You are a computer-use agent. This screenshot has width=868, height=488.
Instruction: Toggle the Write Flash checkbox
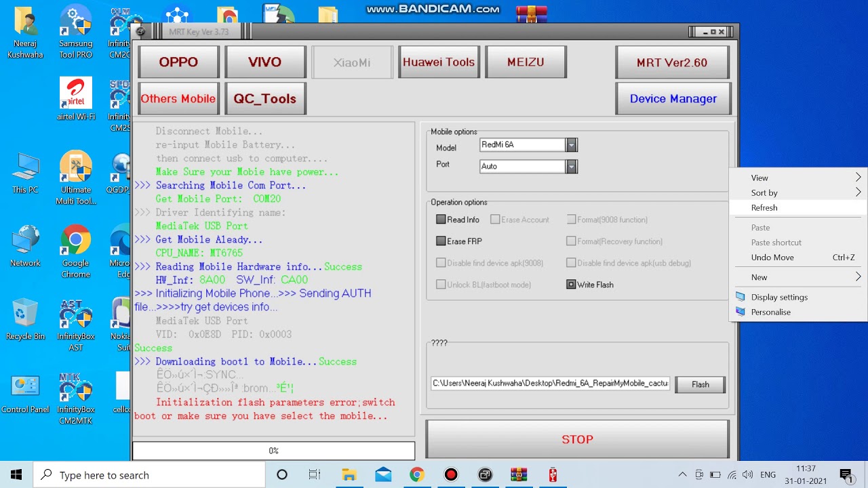(x=571, y=285)
